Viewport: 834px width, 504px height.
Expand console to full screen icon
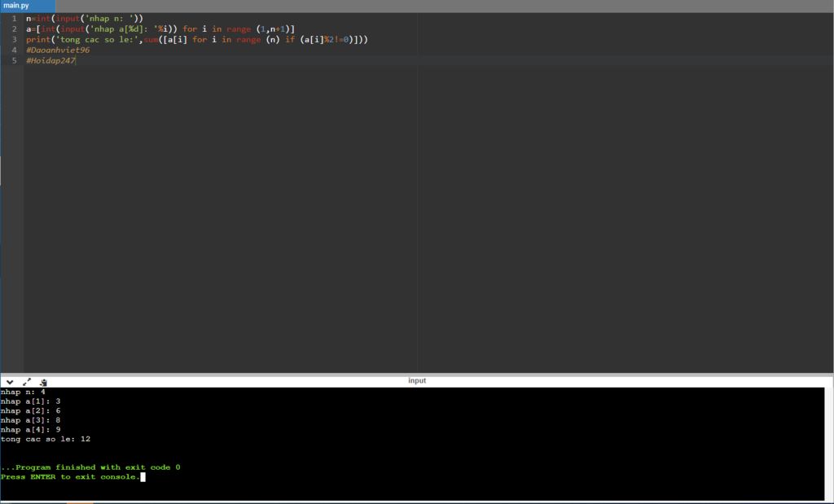(27, 382)
